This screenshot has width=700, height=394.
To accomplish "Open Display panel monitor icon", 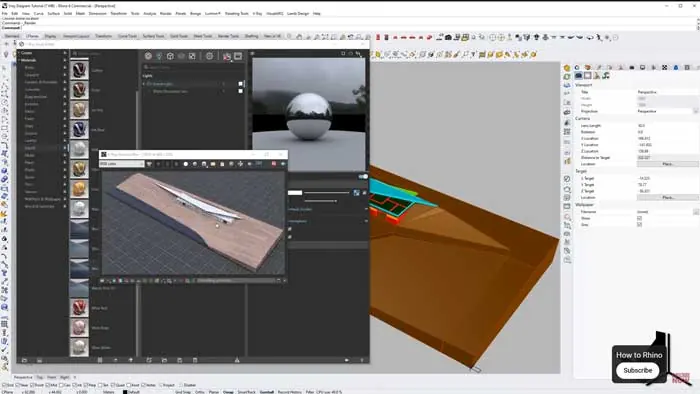I will click(642, 68).
